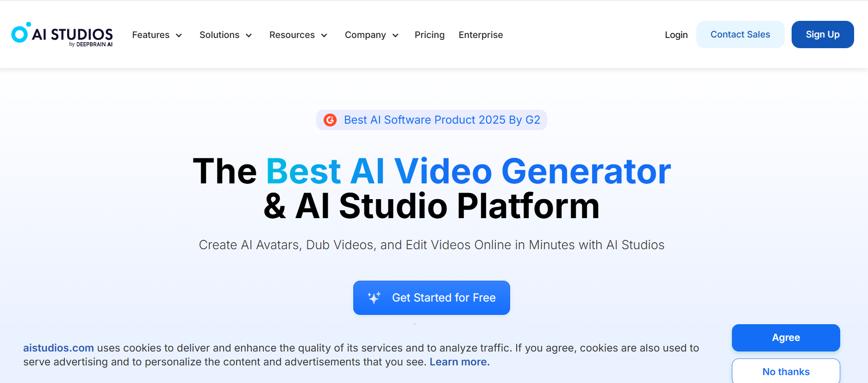The height and width of the screenshot is (383, 868).
Task: Open the Enterprise page
Action: coord(481,35)
